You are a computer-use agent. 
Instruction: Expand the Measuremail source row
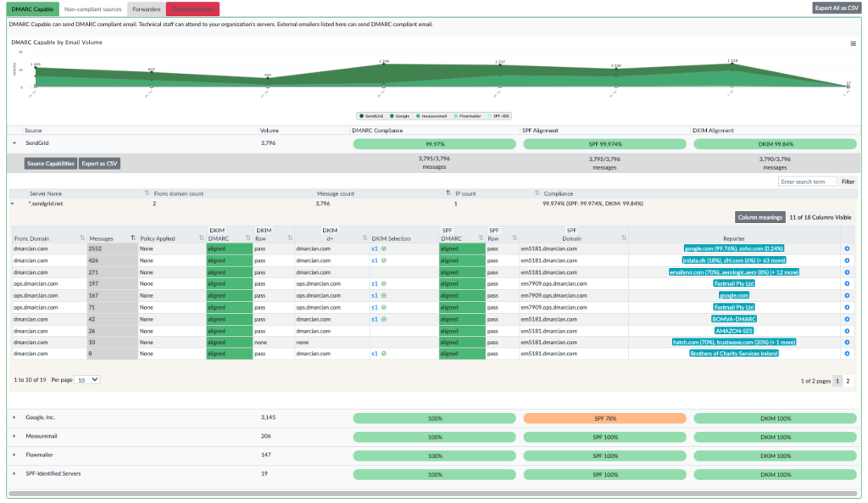14,437
